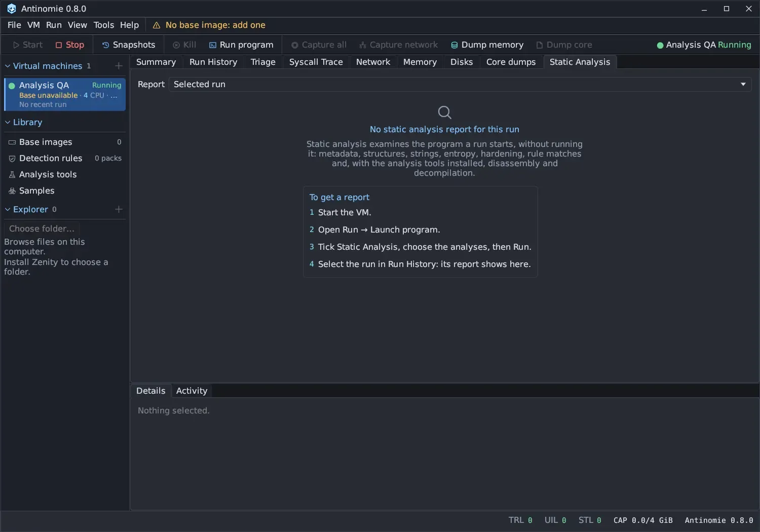Screen dimensions: 760x532
Task: Click the Start VM toolbar button
Action: [28, 45]
